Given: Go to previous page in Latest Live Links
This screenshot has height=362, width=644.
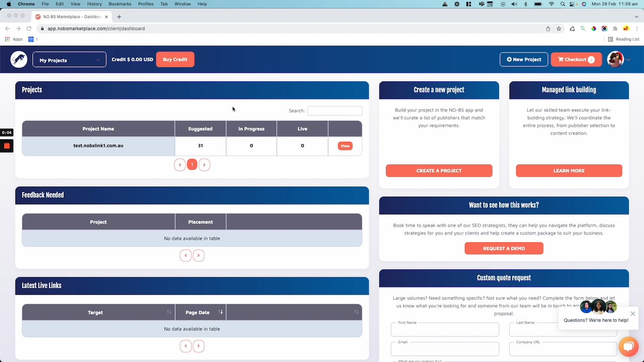Looking at the screenshot, I should (x=186, y=346).
